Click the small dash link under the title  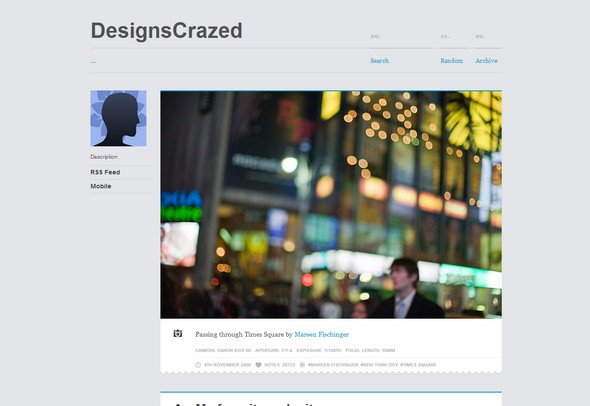(93, 62)
